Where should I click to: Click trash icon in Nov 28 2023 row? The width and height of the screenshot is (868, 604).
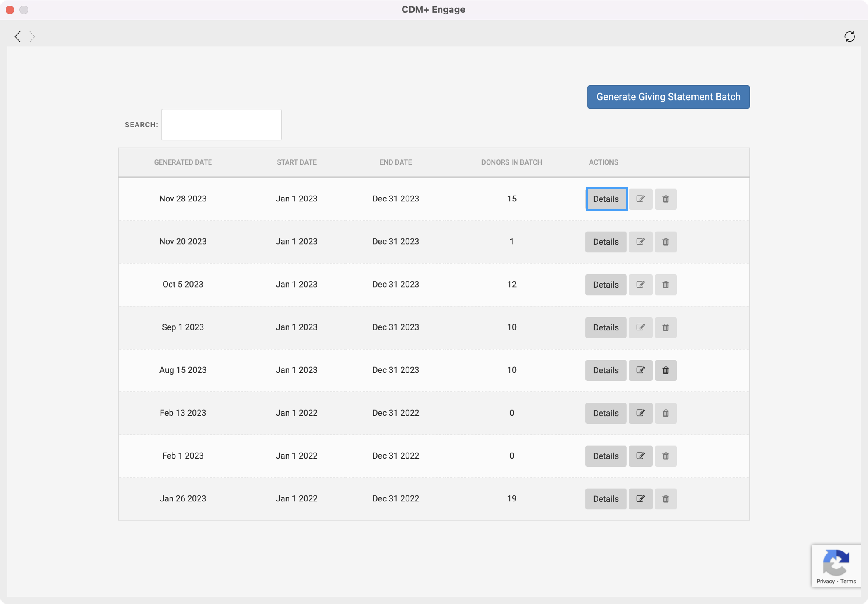tap(665, 199)
